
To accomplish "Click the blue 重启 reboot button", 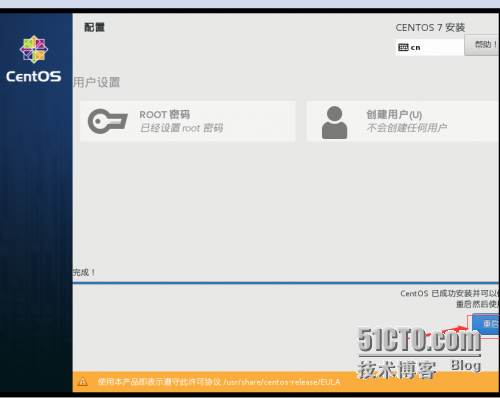I will pyautogui.click(x=486, y=324).
